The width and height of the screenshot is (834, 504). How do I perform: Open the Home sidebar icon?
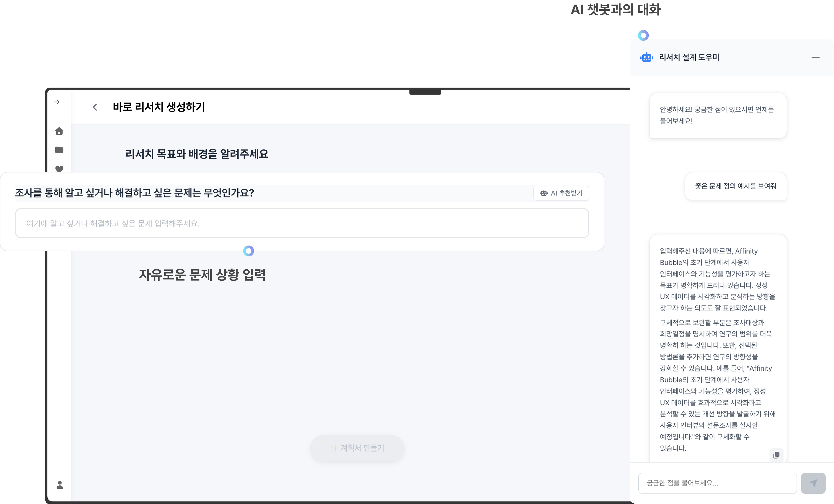(59, 131)
